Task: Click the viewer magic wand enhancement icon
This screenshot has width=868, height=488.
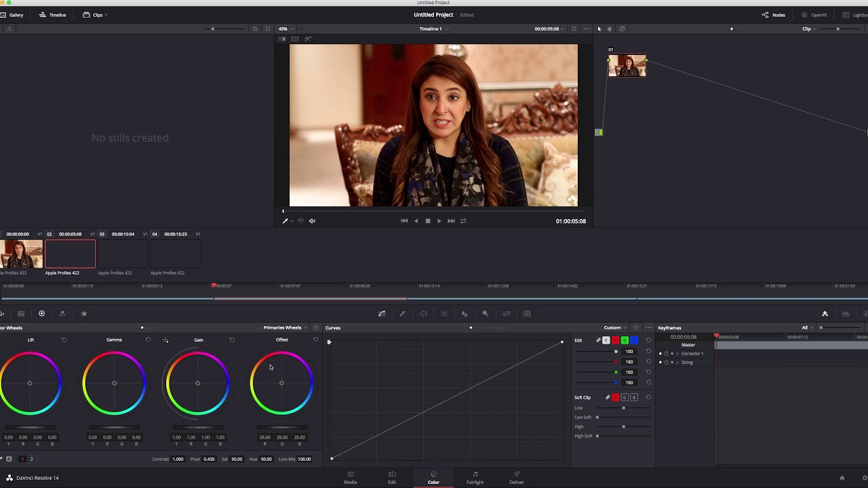Action: tap(307, 39)
